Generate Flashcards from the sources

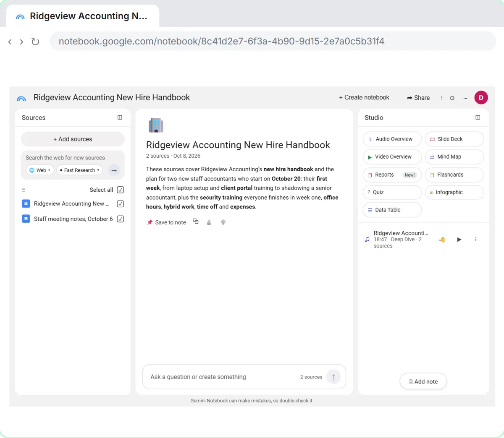(x=454, y=175)
